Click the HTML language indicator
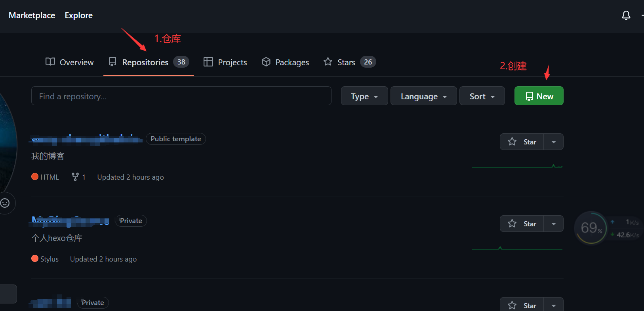 pos(45,177)
